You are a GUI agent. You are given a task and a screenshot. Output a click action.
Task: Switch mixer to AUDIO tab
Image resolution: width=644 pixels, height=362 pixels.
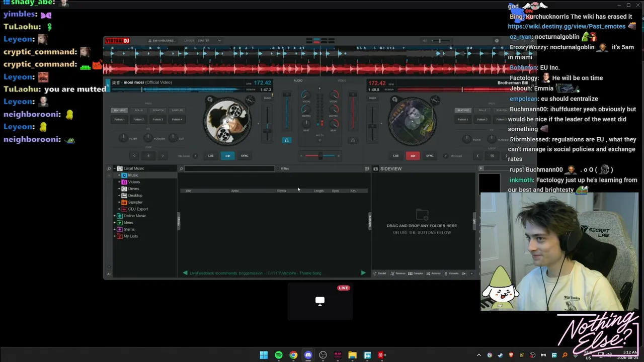coord(298,80)
